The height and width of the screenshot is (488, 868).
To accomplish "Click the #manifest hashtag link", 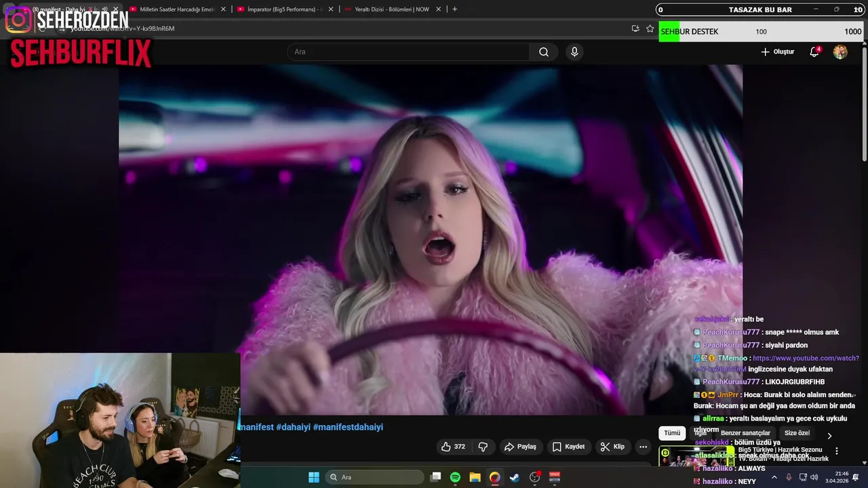I will coord(256,427).
